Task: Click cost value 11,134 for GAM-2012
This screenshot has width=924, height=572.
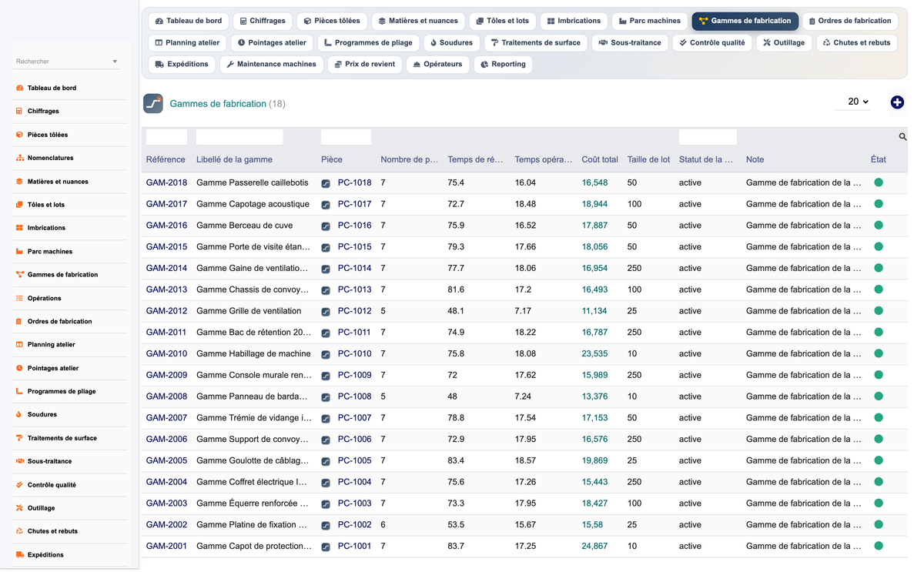Action: (x=594, y=312)
